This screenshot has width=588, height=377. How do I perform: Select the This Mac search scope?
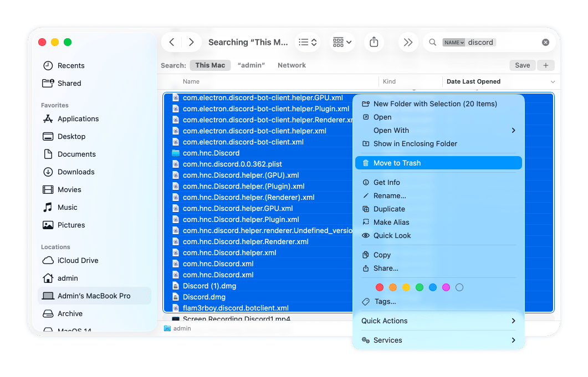click(x=210, y=65)
